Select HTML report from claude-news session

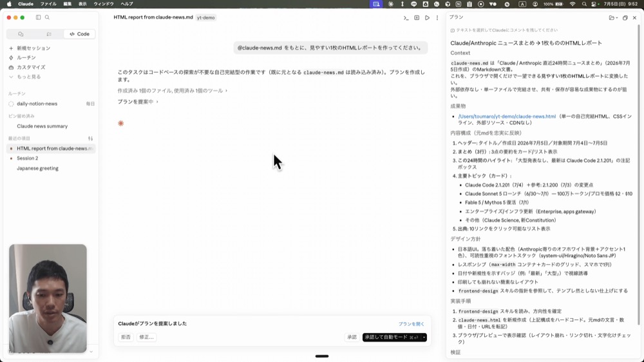point(52,148)
